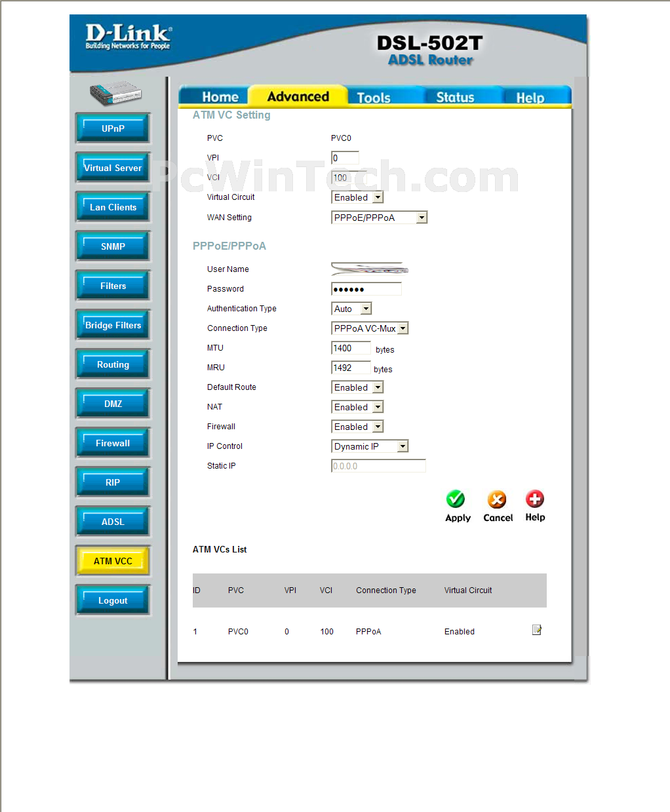The width and height of the screenshot is (670, 812).
Task: Open the Routing page
Action: click(113, 364)
